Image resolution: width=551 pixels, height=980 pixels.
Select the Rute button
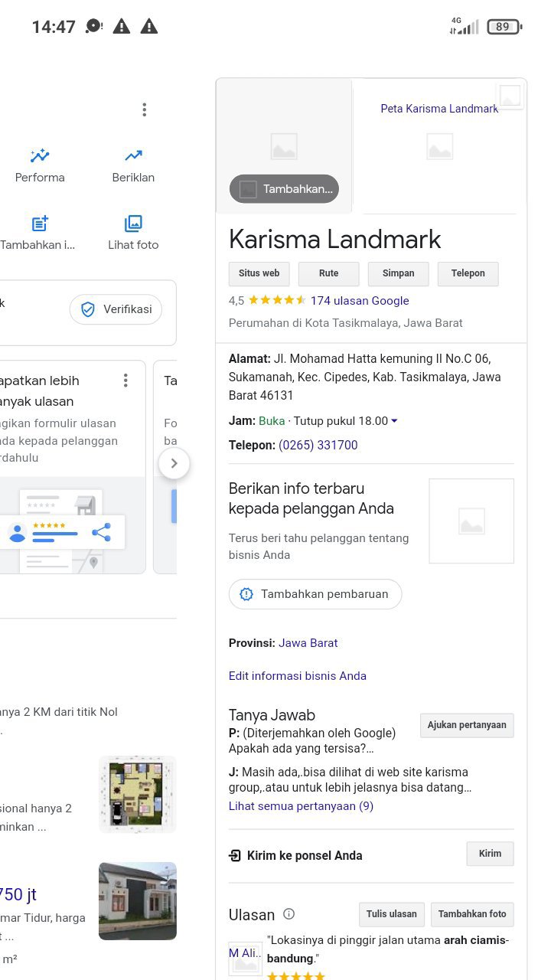328,273
